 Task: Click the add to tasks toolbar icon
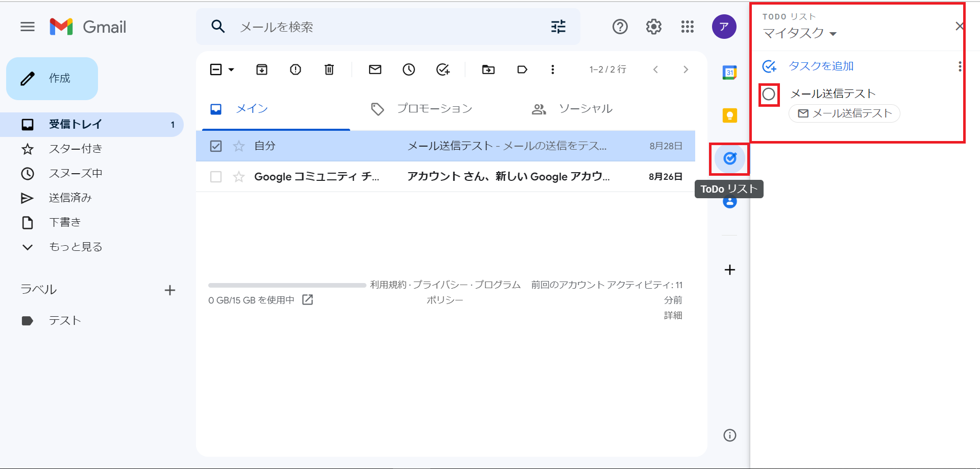tap(443, 69)
